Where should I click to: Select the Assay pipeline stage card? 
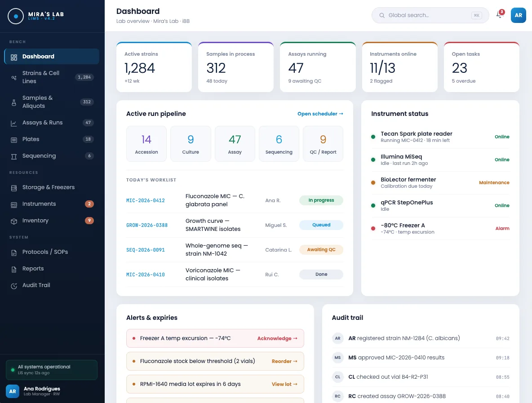coord(235,144)
